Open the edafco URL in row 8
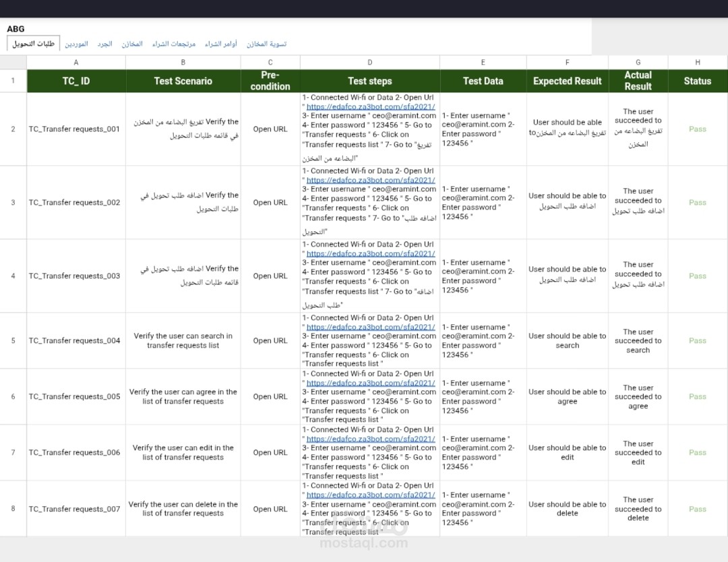728x562 pixels. [371, 495]
